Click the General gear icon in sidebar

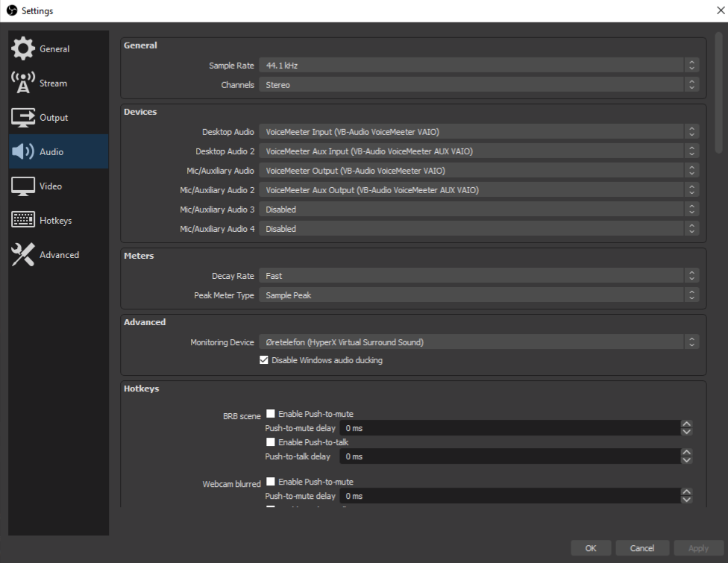pyautogui.click(x=22, y=48)
